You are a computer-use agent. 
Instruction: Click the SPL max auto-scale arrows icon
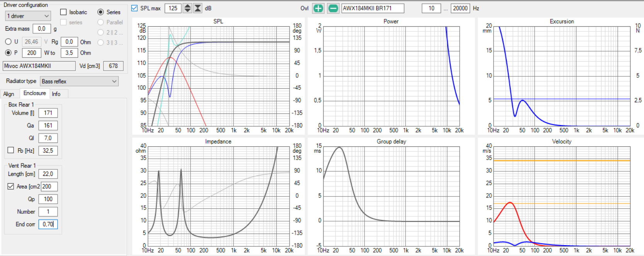click(x=198, y=8)
